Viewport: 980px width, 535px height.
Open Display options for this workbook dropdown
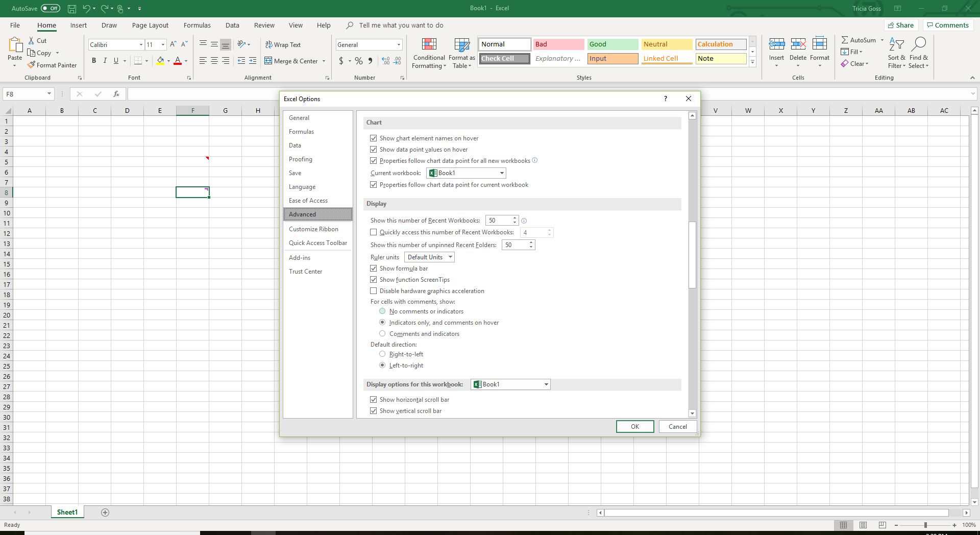[x=510, y=384]
